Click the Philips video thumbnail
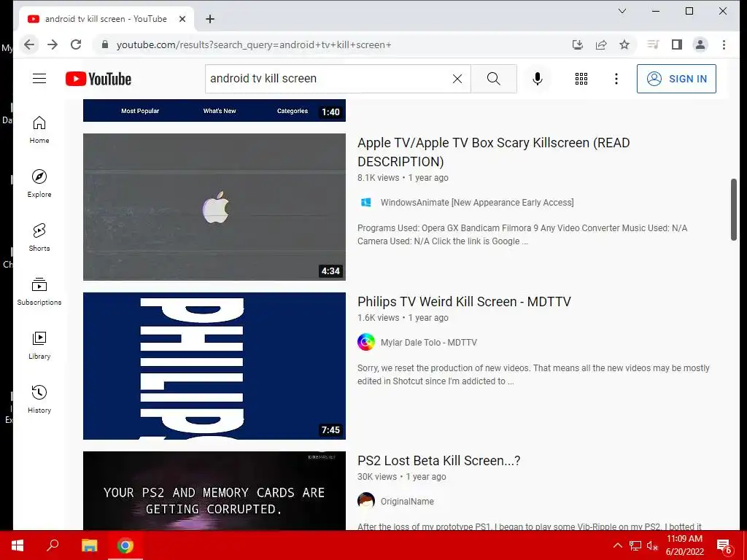The width and height of the screenshot is (747, 560). click(214, 366)
